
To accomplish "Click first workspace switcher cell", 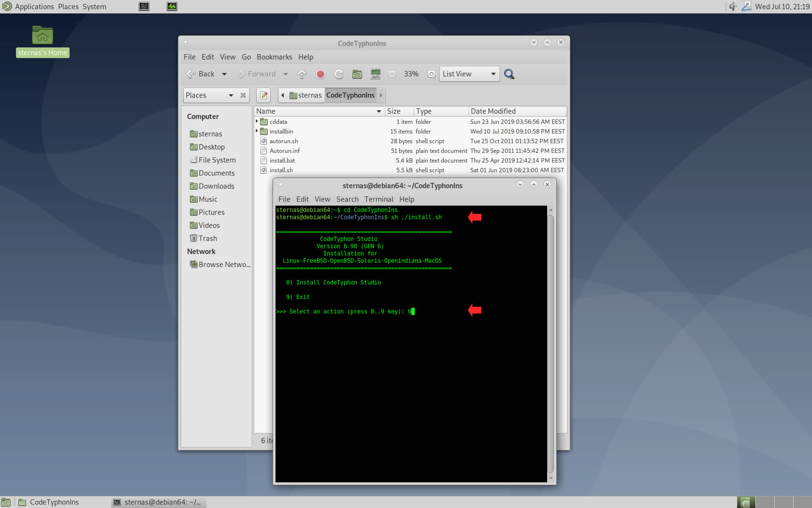I will [746, 502].
